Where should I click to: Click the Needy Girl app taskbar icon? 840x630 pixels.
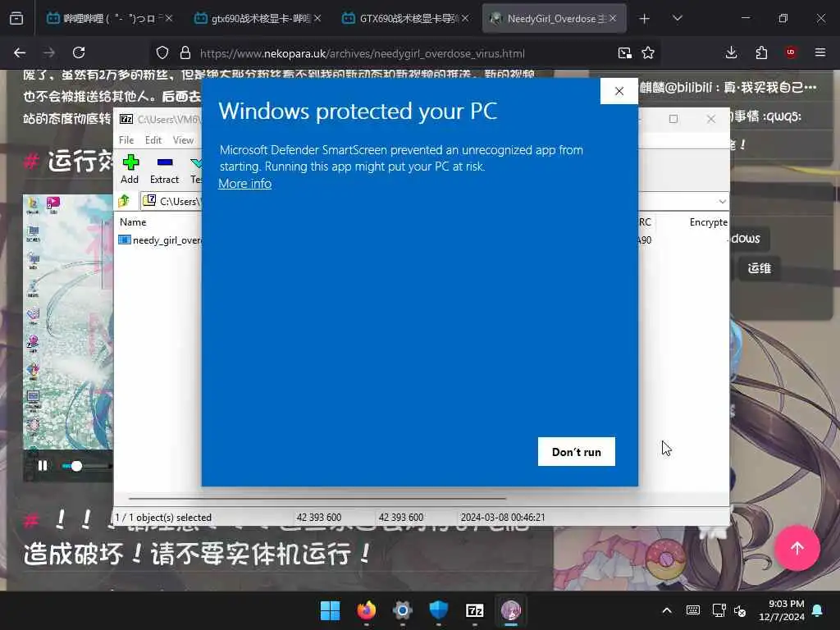click(x=511, y=610)
